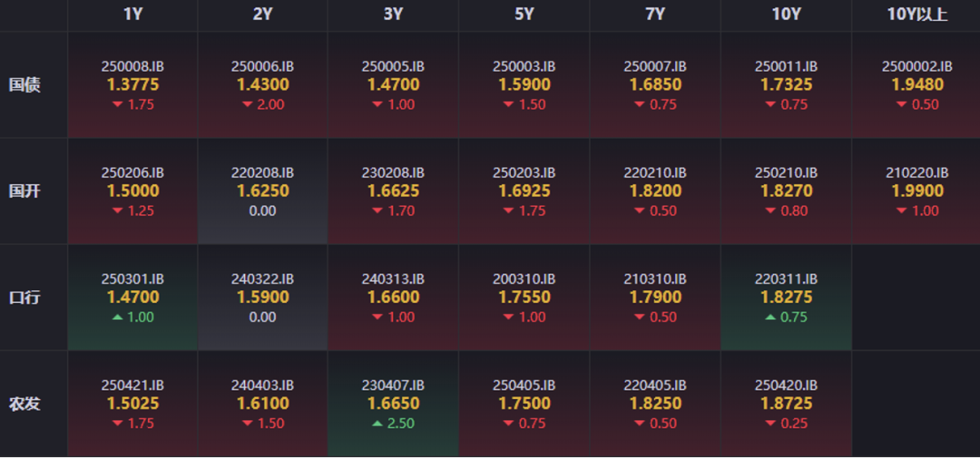Screen dimensions: 980x458
Task: Click the 1.7900 yield of 210310.IB
Action: [x=655, y=297]
